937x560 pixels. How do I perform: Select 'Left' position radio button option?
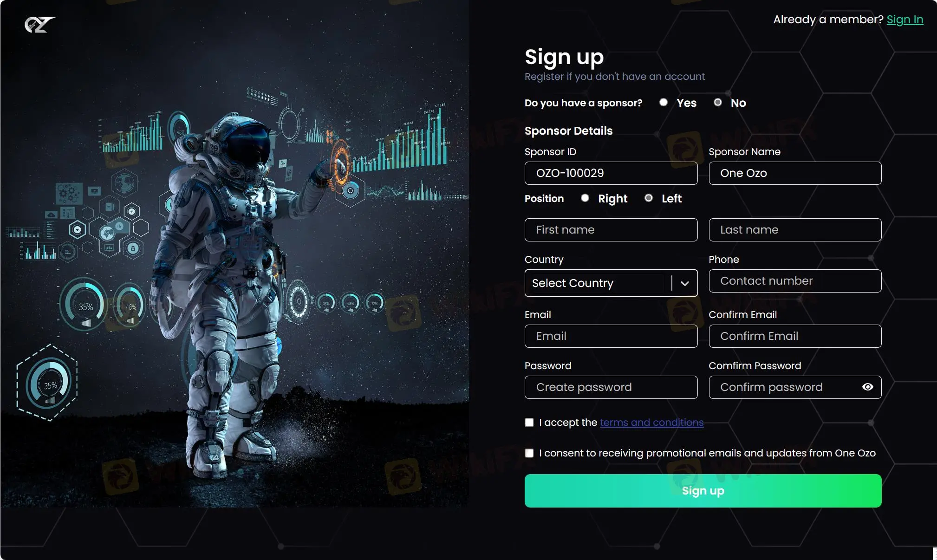[648, 198]
